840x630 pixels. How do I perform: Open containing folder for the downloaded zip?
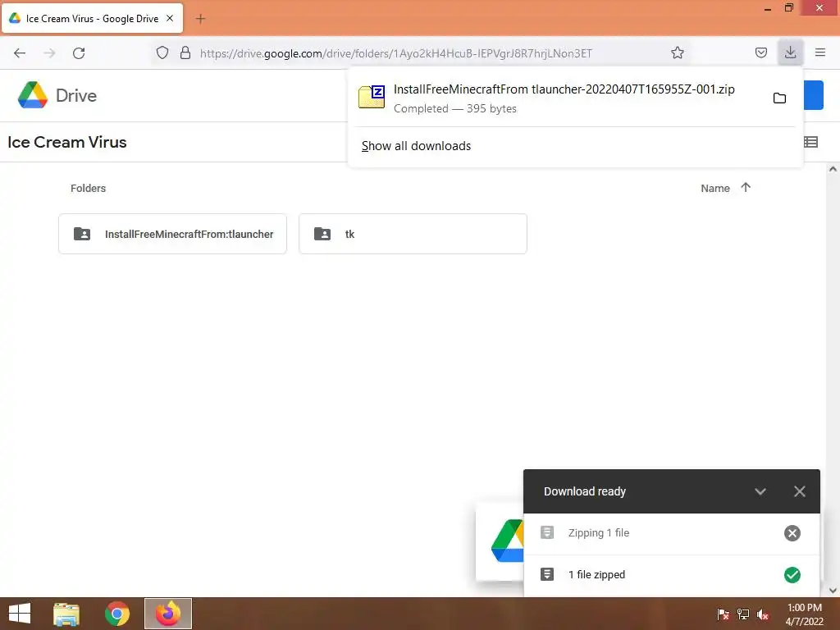coord(779,98)
